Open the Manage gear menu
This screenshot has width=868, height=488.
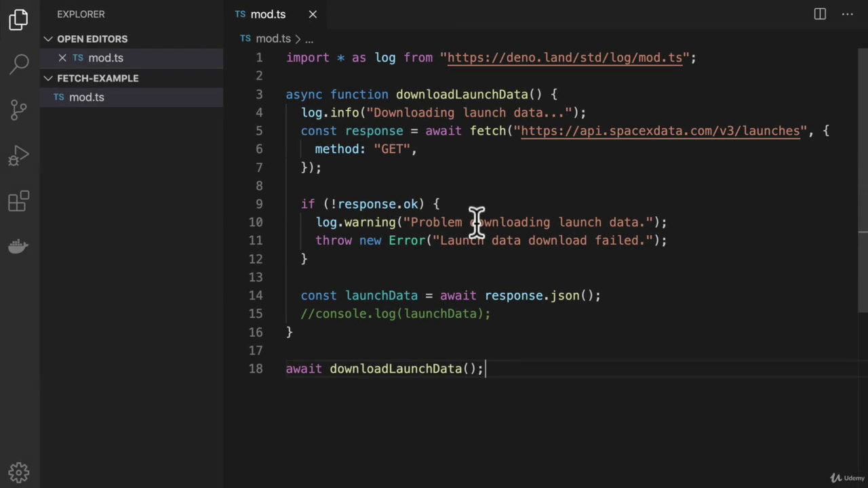tap(19, 472)
